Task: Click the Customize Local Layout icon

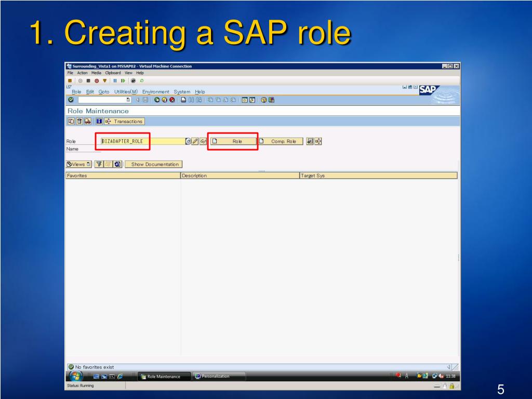Action: [271, 100]
